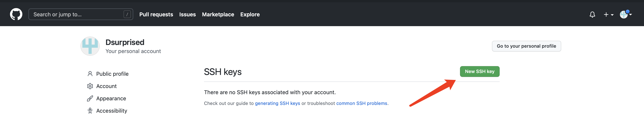This screenshot has height=118, width=644.
Task: Click the GitHub Octocat logo
Action: (x=16, y=14)
